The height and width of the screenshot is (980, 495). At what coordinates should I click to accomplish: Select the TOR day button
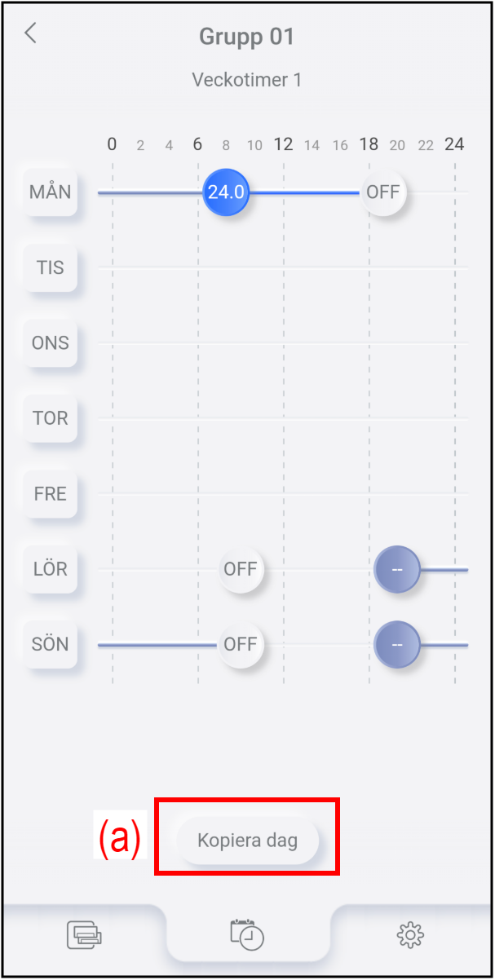pos(51,418)
